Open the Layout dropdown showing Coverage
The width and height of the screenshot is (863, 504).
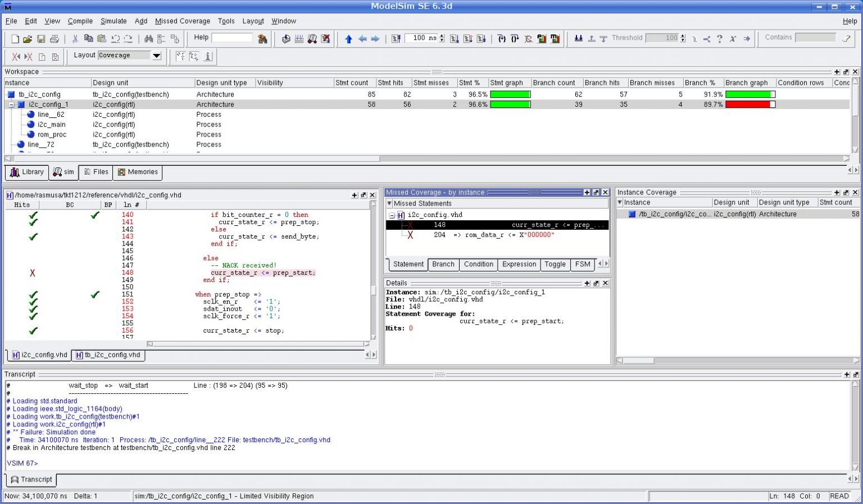(157, 56)
